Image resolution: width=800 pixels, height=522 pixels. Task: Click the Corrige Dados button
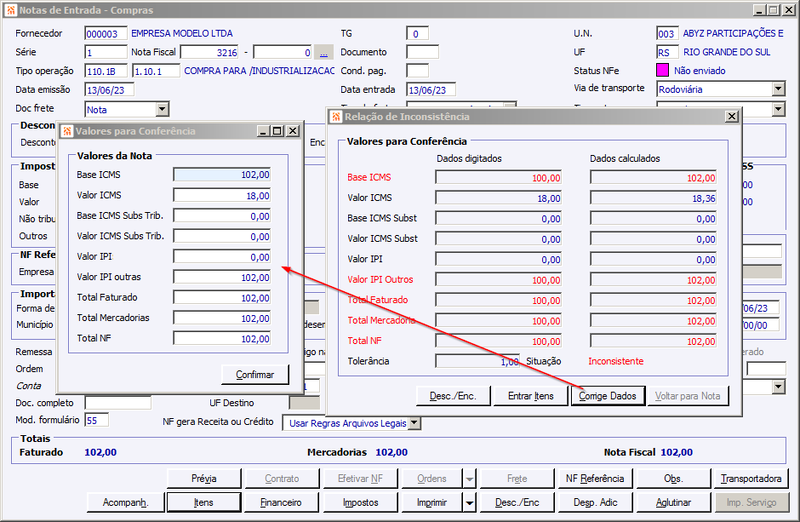pyautogui.click(x=607, y=396)
